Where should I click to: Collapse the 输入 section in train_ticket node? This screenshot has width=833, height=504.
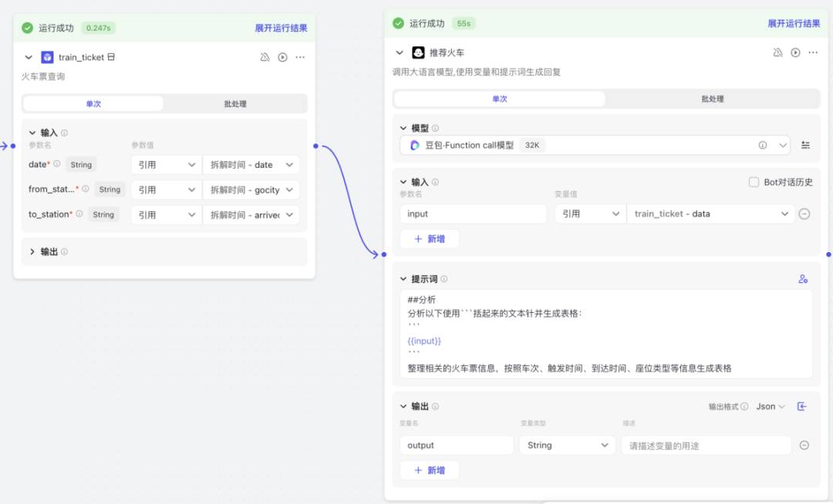(x=32, y=133)
